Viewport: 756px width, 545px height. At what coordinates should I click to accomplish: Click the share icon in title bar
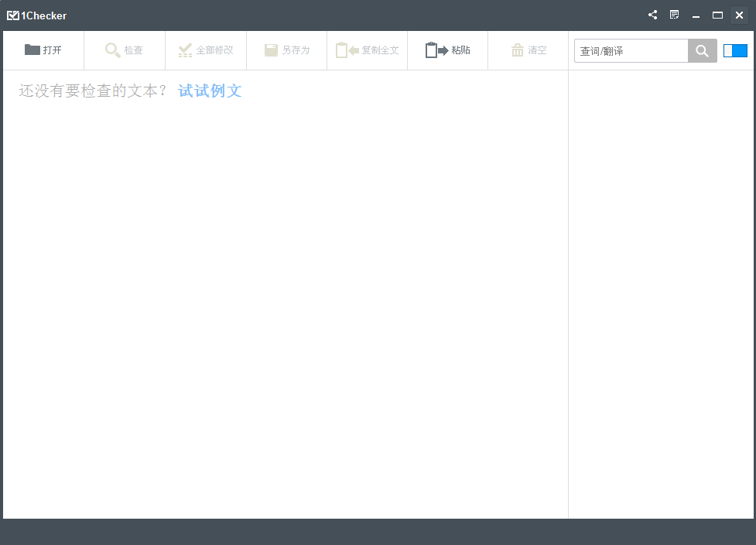point(653,15)
